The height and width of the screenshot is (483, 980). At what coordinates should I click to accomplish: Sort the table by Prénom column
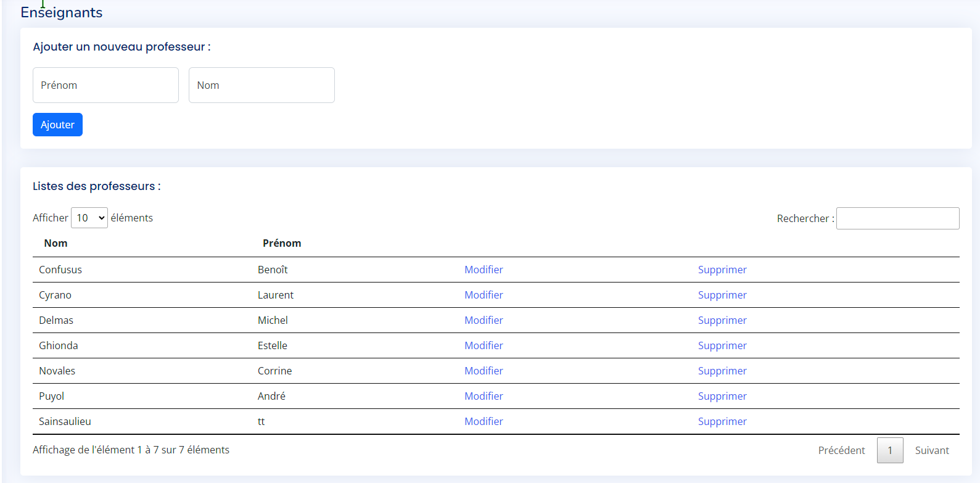click(282, 243)
